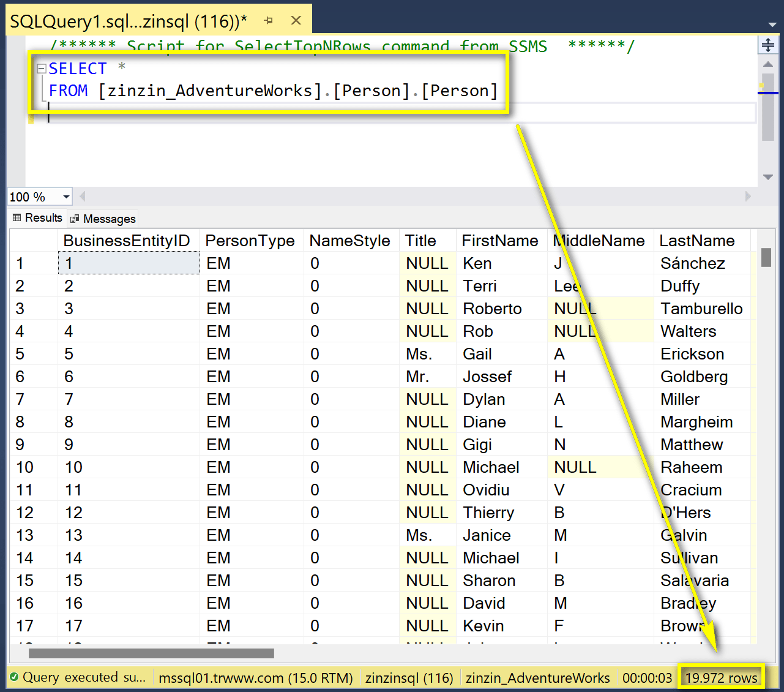Click the LastName cell Goldberg

coord(702,377)
